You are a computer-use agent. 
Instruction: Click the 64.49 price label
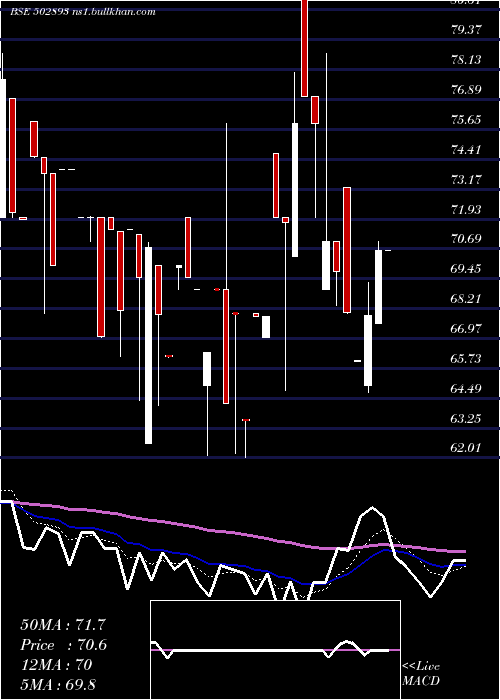[466, 388]
